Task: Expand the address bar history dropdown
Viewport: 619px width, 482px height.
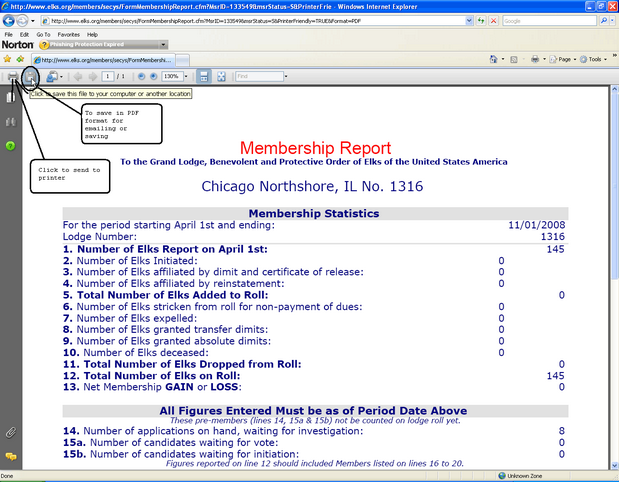Action: (469, 21)
